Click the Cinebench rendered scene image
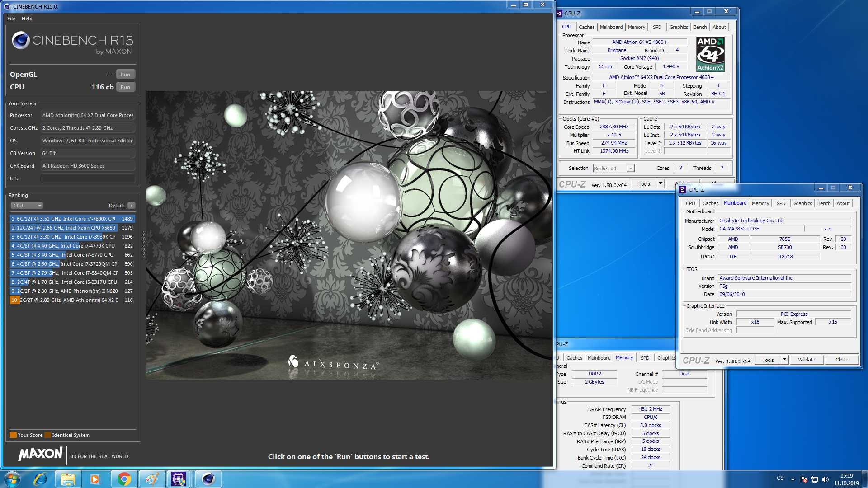Screen dimensions: 868x488 pos(349,235)
